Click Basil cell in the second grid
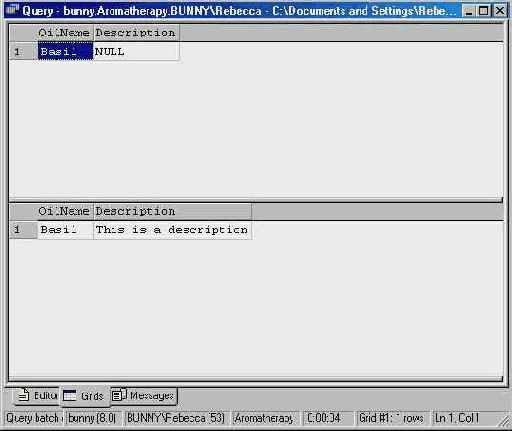 pyautogui.click(x=65, y=230)
